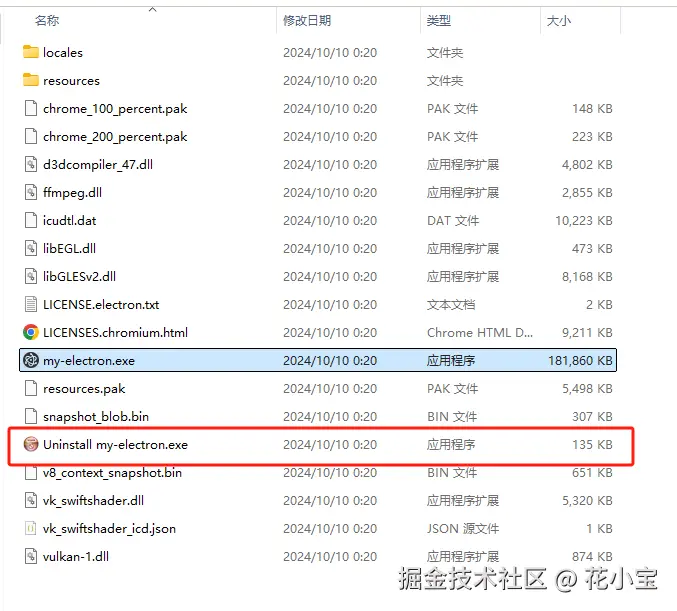Click the 10,223 KB size of icudtl.dat

pyautogui.click(x=583, y=221)
